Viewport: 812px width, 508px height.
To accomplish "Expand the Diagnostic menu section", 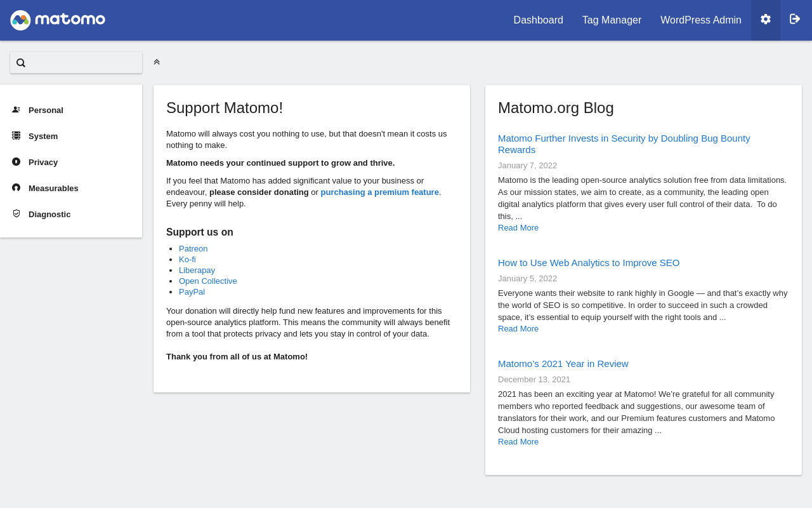I will tap(49, 215).
